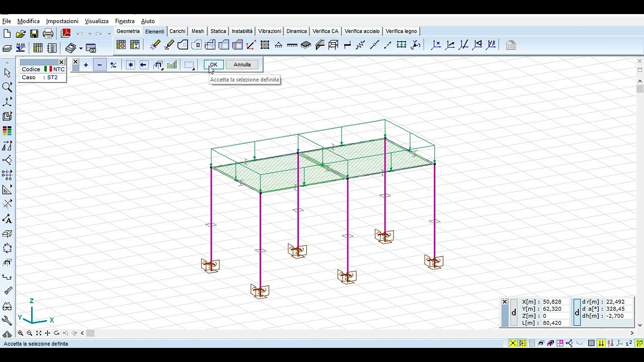Enable add-to-selection plus mode
The width and height of the screenshot is (644, 362).
tap(86, 65)
